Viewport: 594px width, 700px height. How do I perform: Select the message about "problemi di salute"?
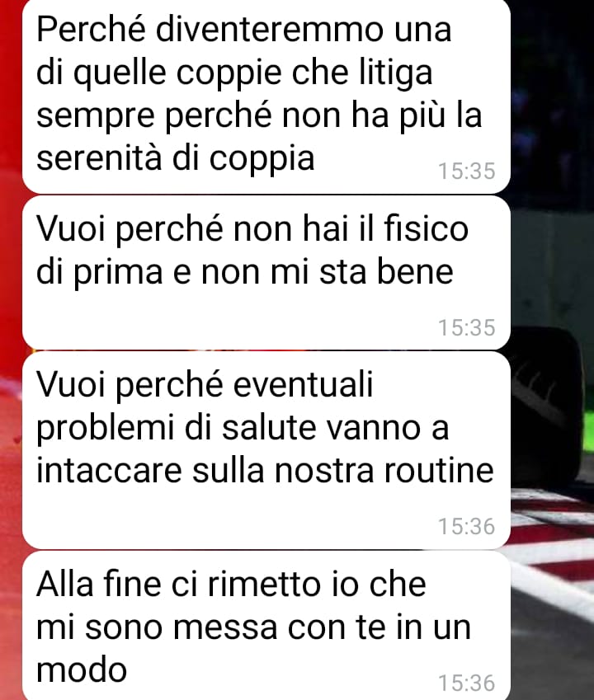pyautogui.click(x=266, y=450)
